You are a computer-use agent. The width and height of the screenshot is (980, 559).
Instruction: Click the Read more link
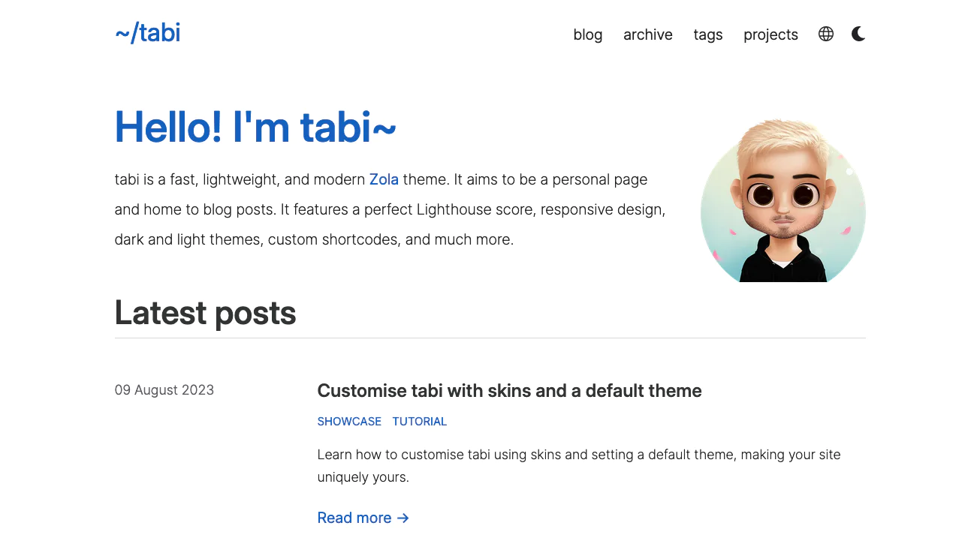[354, 518]
